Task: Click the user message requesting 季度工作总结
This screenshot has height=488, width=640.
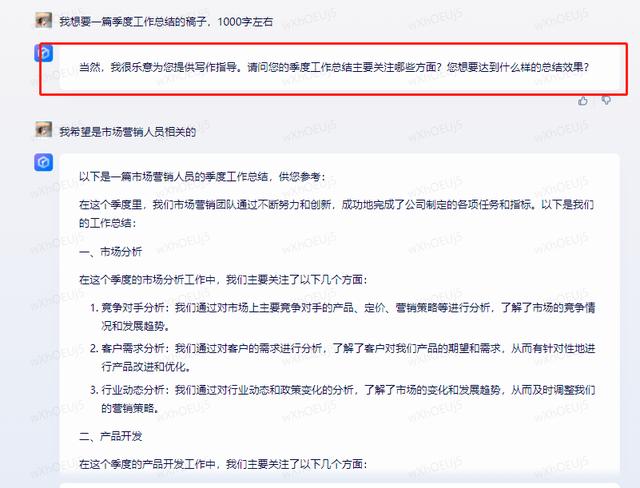Action: tap(166, 22)
